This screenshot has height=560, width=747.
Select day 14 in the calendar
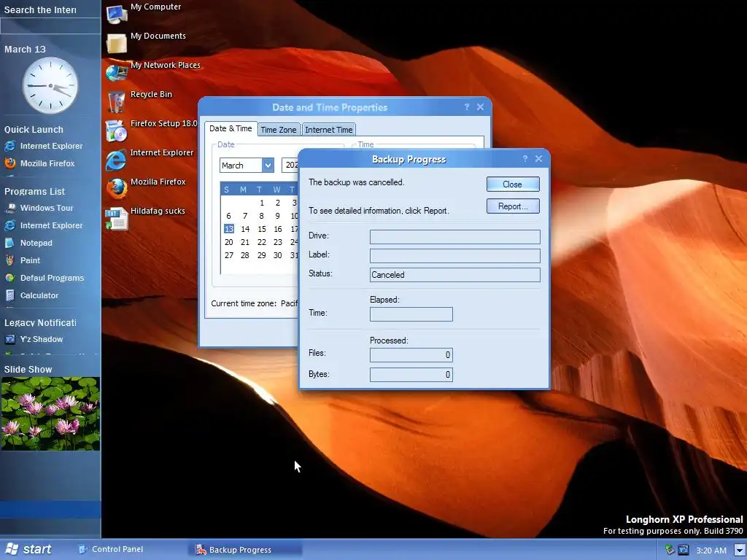pos(245,229)
